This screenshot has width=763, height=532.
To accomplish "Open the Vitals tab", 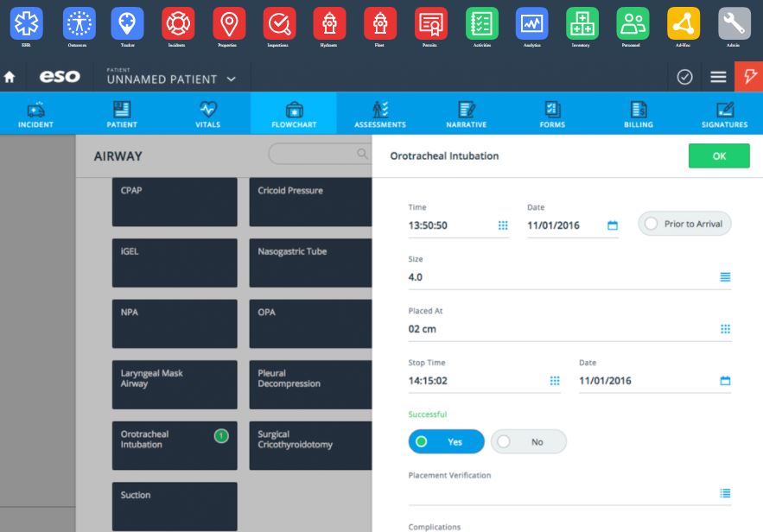I will tap(207, 113).
